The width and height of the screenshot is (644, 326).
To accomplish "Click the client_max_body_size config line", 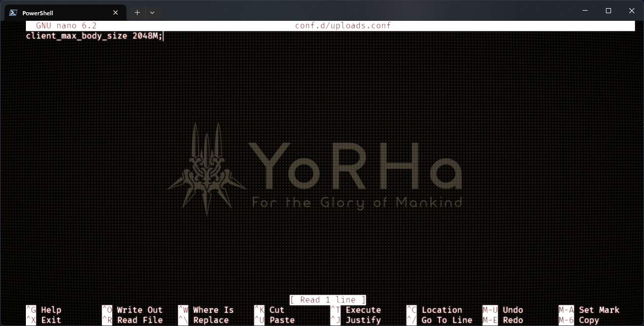I will point(94,36).
